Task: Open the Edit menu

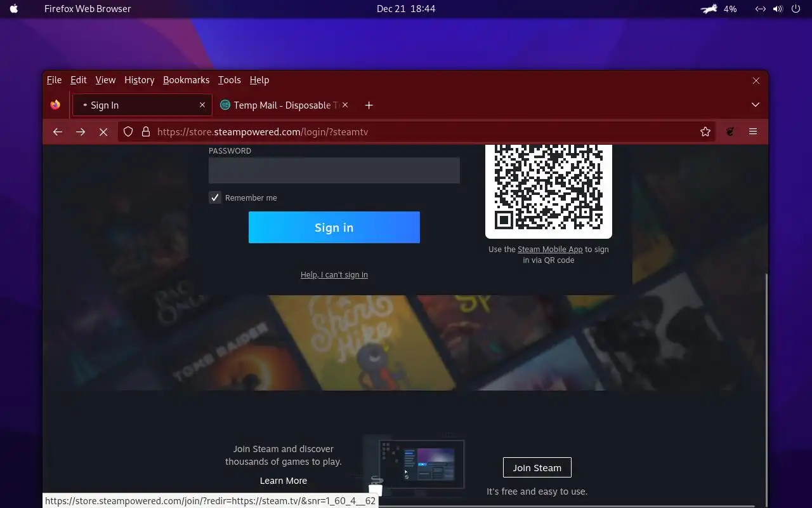Action: (79, 80)
